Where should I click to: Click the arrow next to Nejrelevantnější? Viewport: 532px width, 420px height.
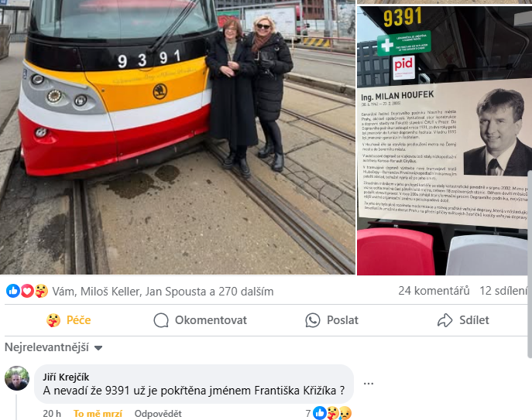[x=98, y=348]
